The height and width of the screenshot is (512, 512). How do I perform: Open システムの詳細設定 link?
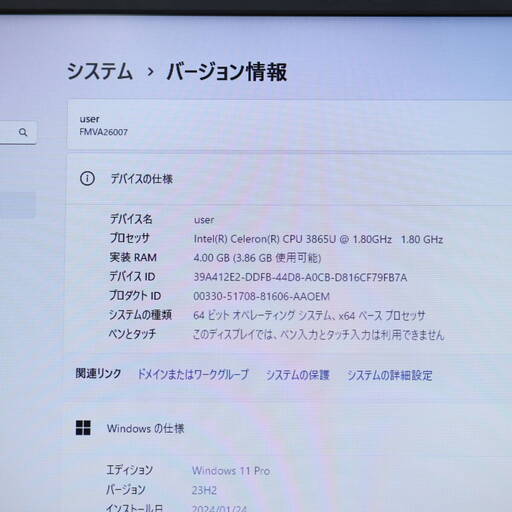pyautogui.click(x=389, y=376)
